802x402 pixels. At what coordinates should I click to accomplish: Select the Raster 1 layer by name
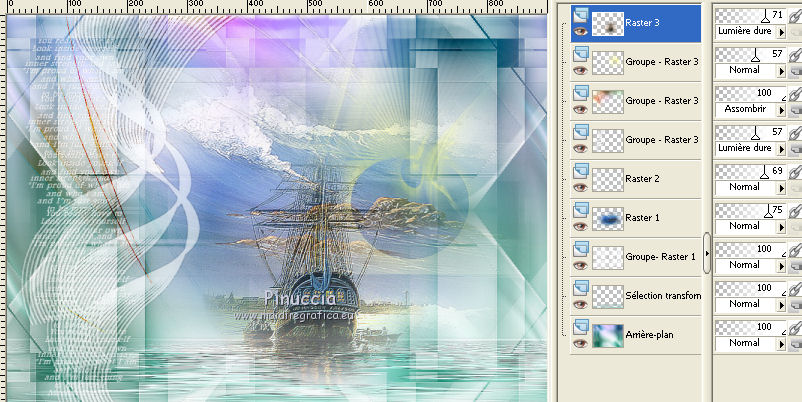pyautogui.click(x=642, y=218)
